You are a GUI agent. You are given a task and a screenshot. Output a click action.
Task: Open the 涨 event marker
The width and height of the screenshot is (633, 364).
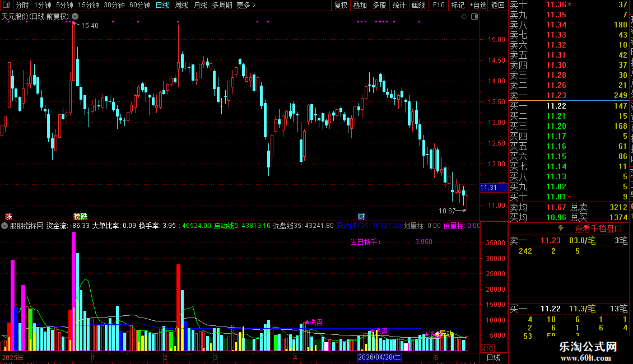[x=8, y=217]
